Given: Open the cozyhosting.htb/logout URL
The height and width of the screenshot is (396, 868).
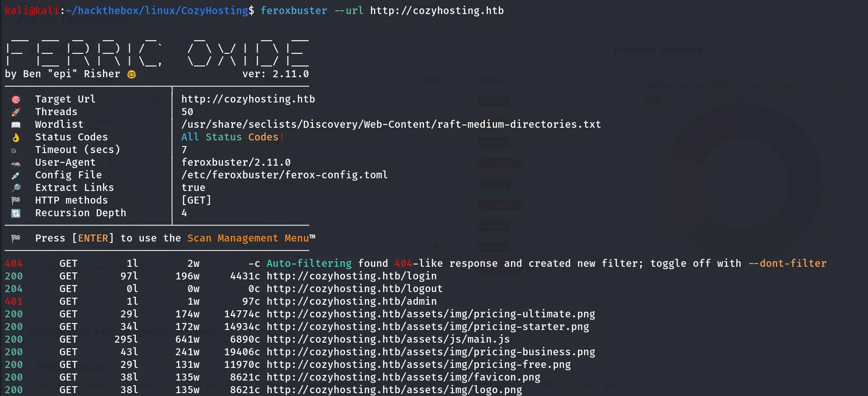Looking at the screenshot, I should 355,289.
